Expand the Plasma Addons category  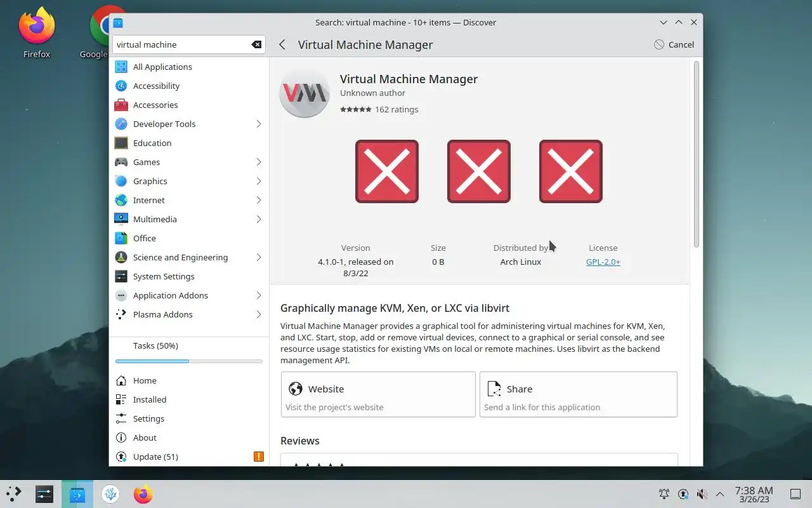[259, 314]
